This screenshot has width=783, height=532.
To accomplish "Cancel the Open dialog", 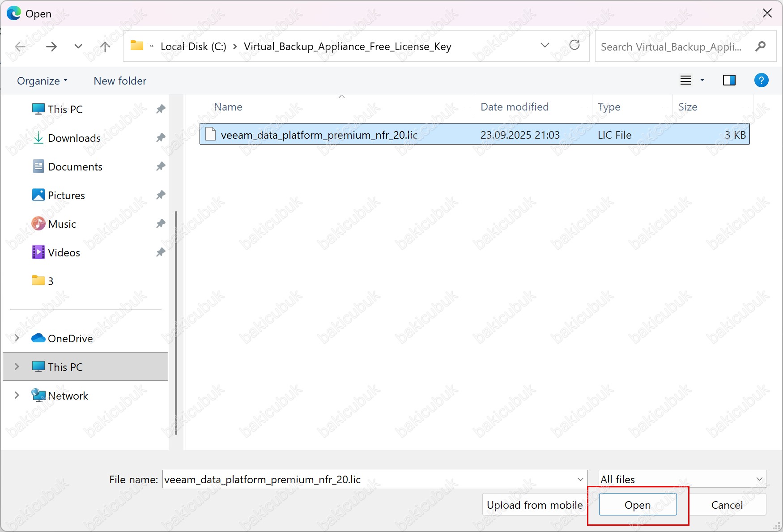I will [x=727, y=505].
